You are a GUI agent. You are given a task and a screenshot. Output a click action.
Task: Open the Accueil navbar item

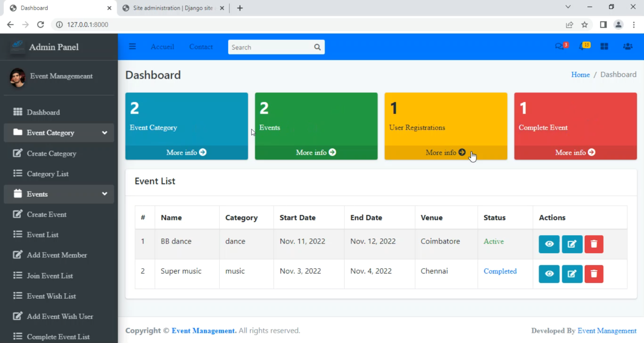pyautogui.click(x=162, y=47)
